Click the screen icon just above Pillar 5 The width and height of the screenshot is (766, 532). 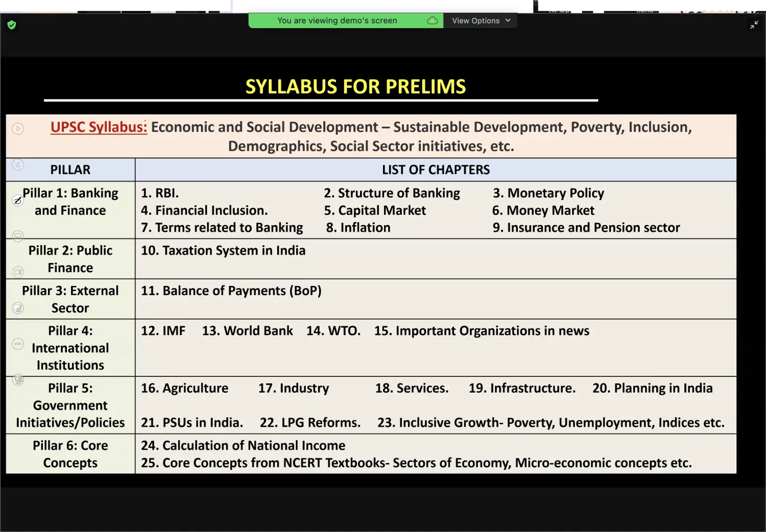tap(18, 379)
